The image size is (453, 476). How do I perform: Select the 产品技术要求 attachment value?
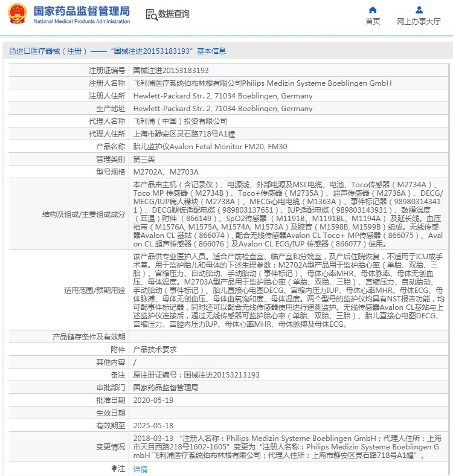tap(155, 350)
